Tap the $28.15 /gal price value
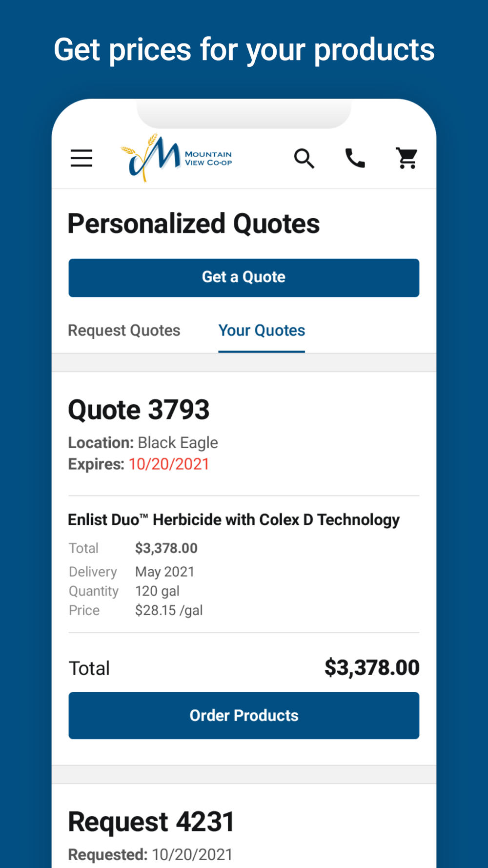The height and width of the screenshot is (868, 488). tap(169, 611)
